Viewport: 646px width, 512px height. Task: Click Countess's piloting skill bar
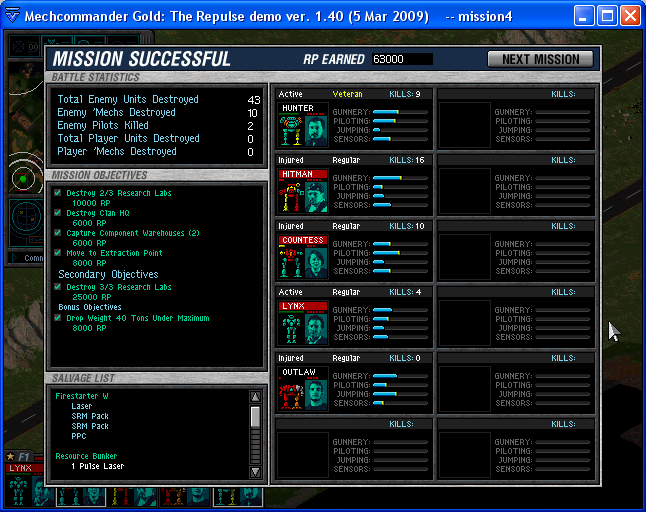pos(400,253)
